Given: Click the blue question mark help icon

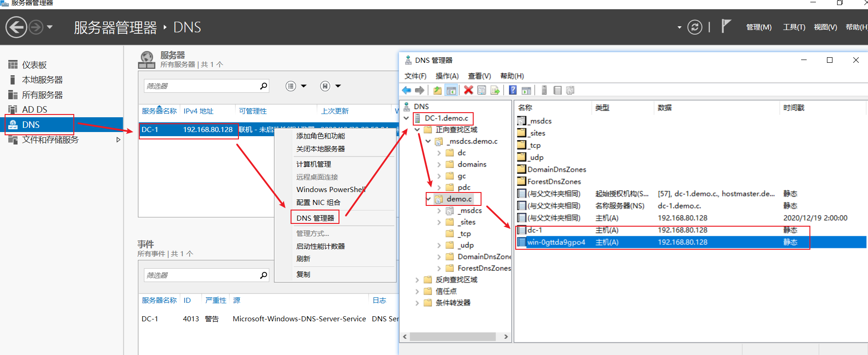Looking at the screenshot, I should pos(512,90).
